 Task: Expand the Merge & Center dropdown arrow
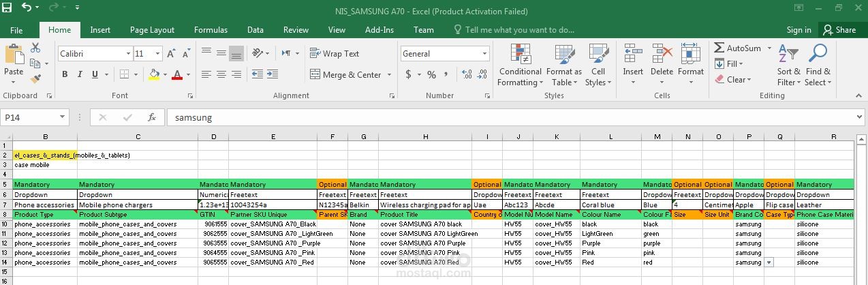pos(390,75)
